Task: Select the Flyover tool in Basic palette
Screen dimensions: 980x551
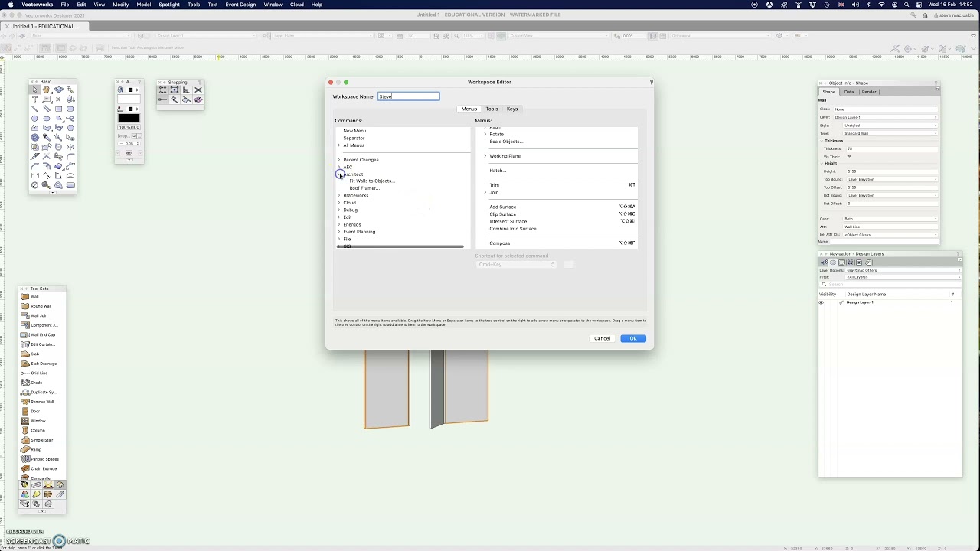Action: pyautogui.click(x=58, y=90)
